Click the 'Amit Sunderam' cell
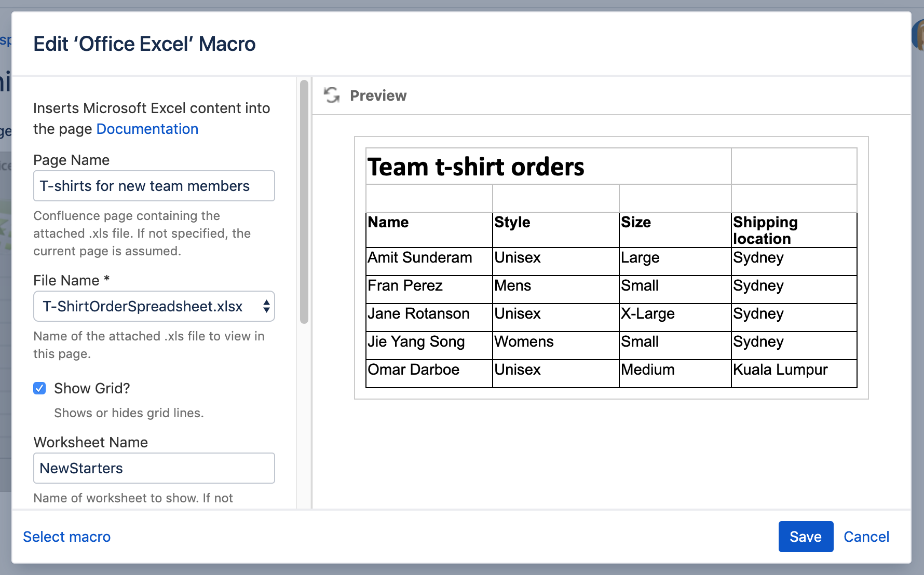Screen dimensions: 924x575 coord(429,262)
